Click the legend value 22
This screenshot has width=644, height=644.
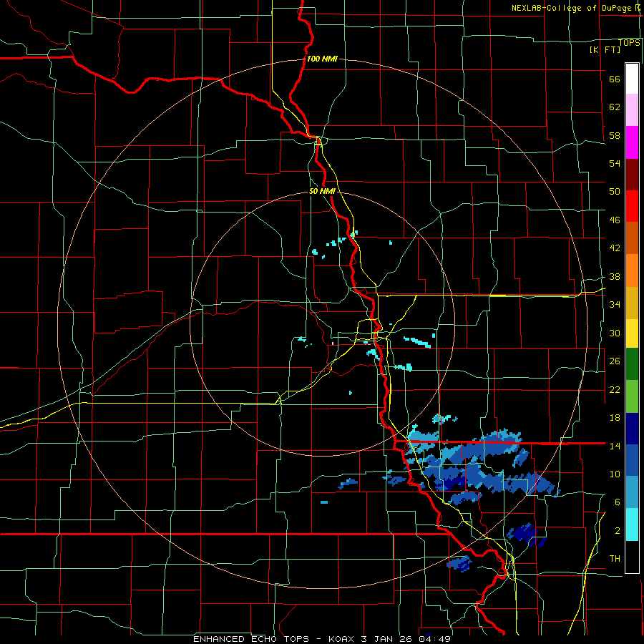click(615, 389)
